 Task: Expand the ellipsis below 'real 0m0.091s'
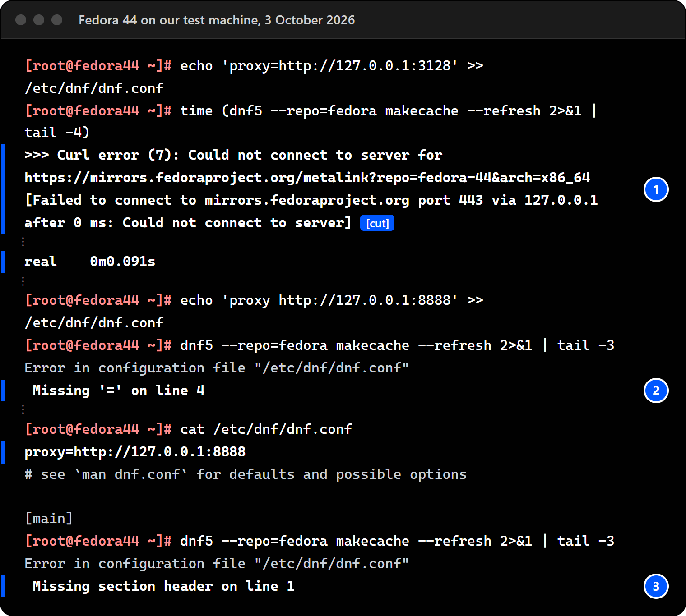point(23,281)
